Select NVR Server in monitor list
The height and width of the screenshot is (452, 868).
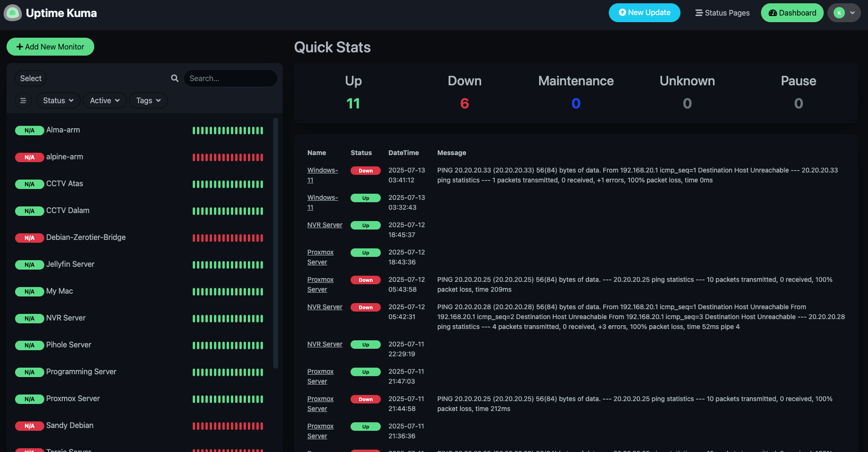tap(139, 318)
